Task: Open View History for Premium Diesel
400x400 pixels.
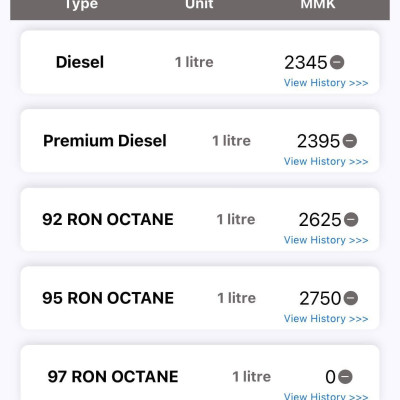Action: tap(326, 161)
